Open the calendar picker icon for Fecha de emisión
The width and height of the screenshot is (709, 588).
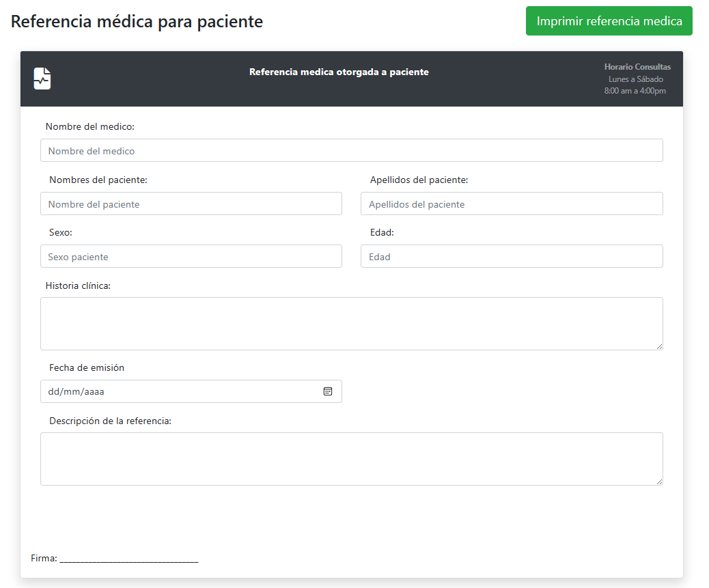[328, 391]
